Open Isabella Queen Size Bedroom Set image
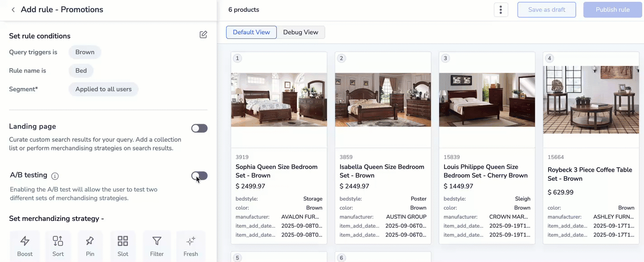644x262 pixels. (x=383, y=100)
